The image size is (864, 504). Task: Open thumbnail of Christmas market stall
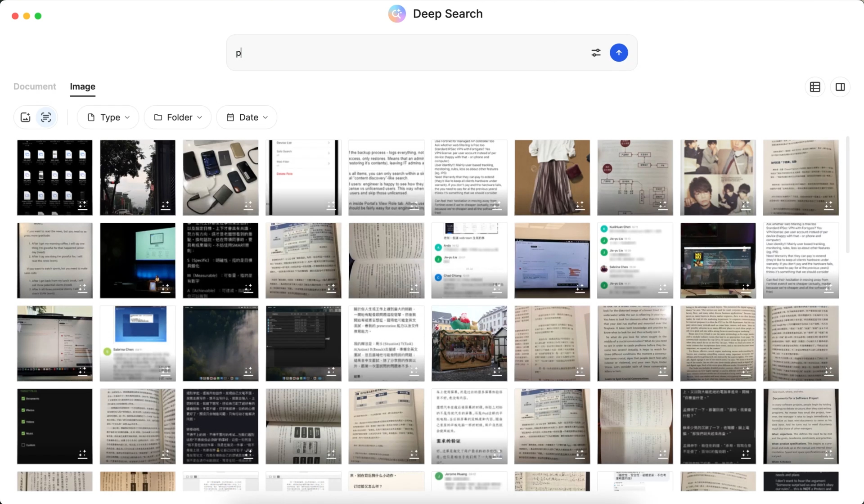click(x=469, y=343)
